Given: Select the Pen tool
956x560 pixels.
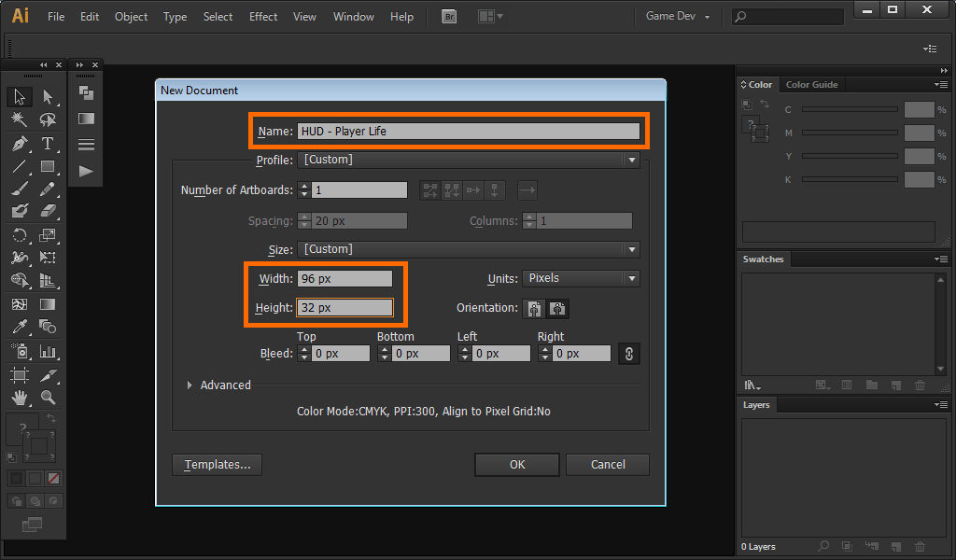Looking at the screenshot, I should 20,144.
